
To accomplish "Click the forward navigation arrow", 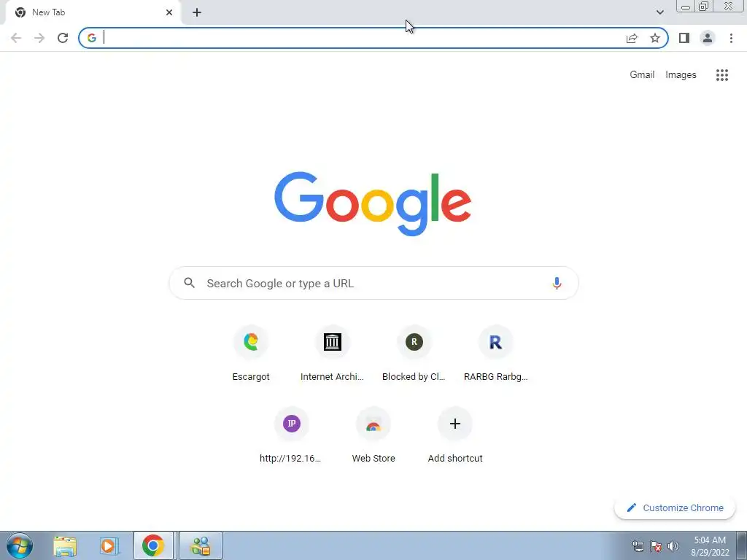I will tap(39, 38).
